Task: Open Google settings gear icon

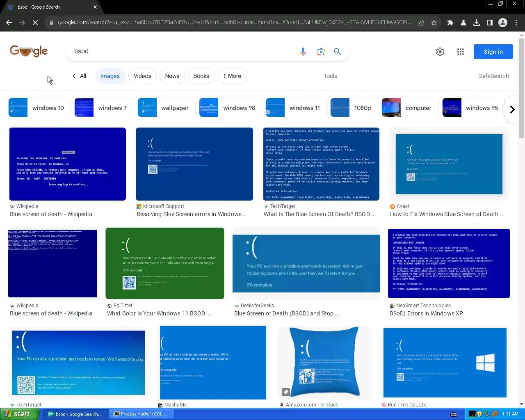Action: tap(440, 52)
